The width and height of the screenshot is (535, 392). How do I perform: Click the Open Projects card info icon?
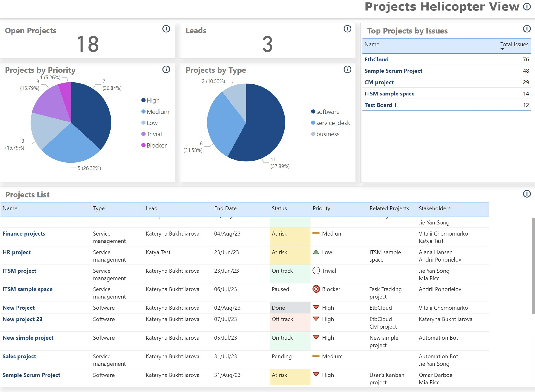pos(166,29)
